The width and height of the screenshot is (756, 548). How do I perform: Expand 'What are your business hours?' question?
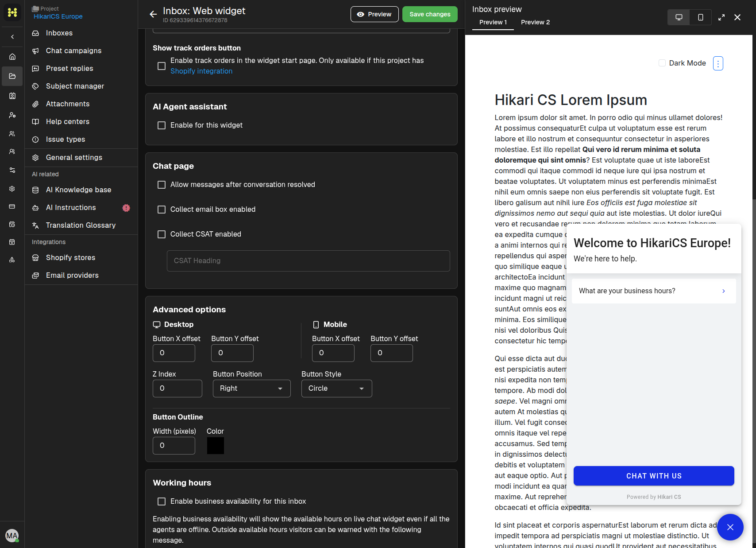click(x=654, y=291)
